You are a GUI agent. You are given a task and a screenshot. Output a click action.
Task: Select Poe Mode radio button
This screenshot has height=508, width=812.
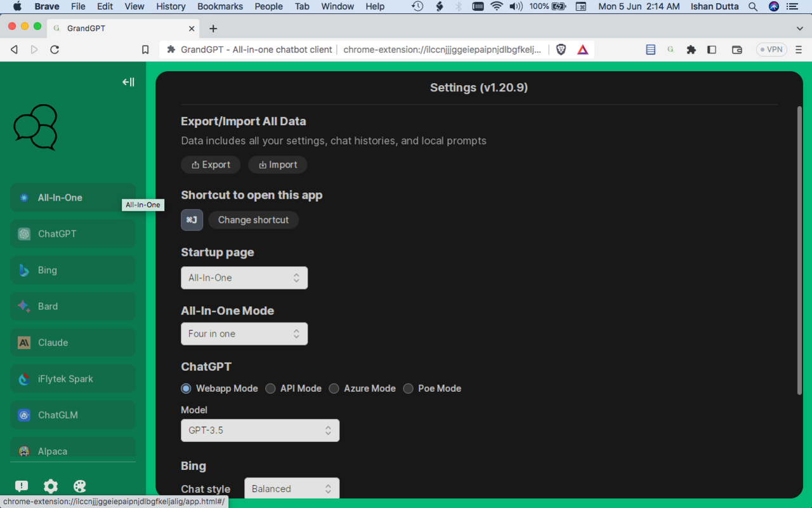[408, 389]
